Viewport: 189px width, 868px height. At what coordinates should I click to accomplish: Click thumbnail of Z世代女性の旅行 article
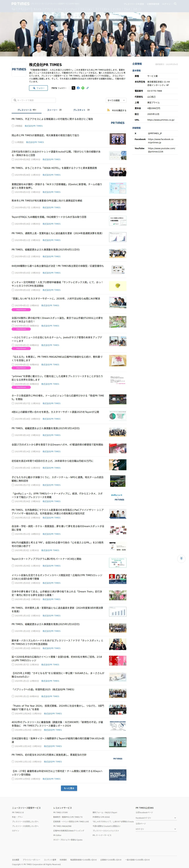(118, 155)
